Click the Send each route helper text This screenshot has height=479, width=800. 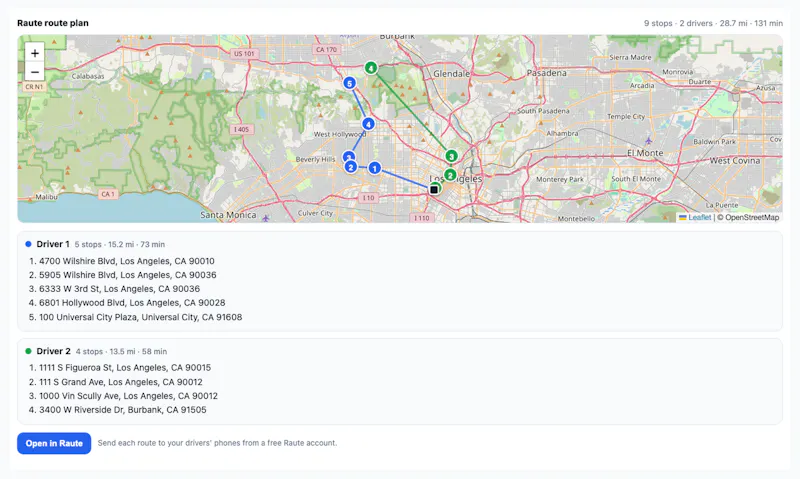(217, 443)
